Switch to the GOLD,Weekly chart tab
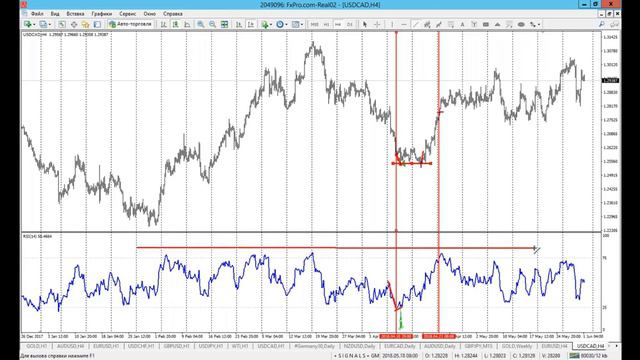 (x=517, y=346)
